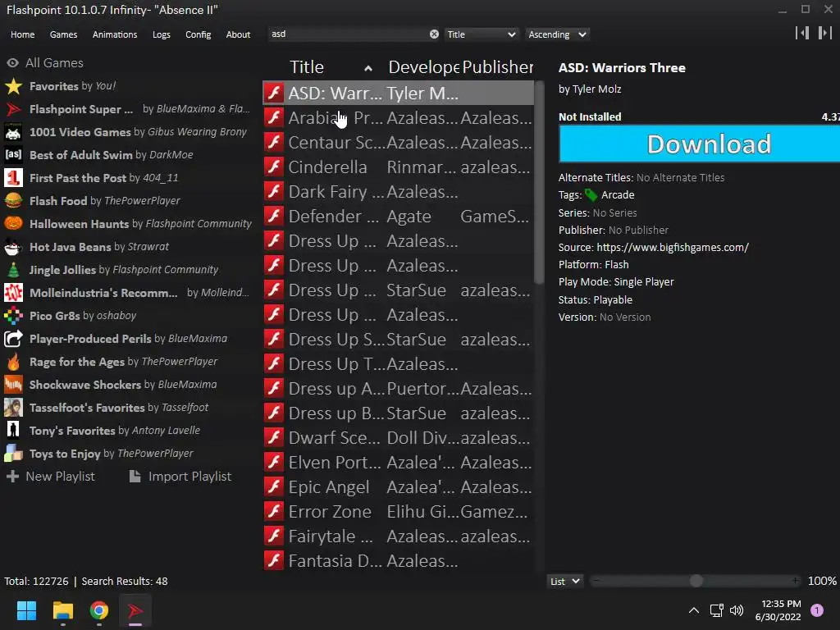840x630 pixels.
Task: Open the taskbar volume control
Action: point(737,610)
